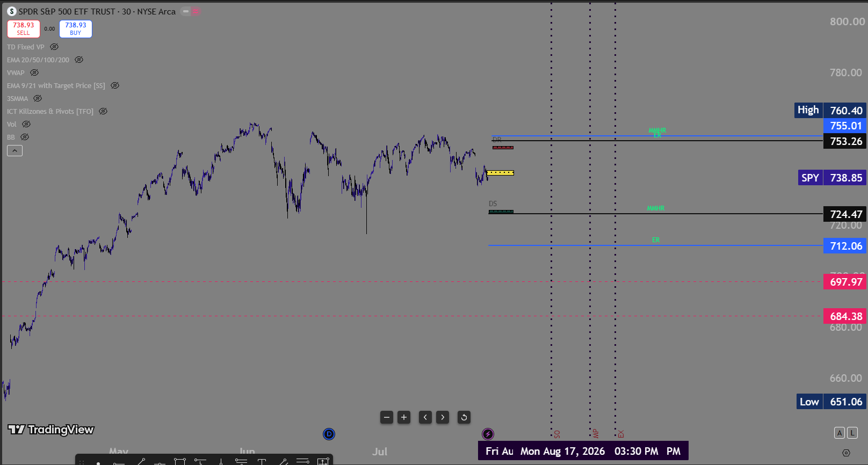Click the purple lightning event marker
This screenshot has height=465, width=868.
pyautogui.click(x=488, y=434)
